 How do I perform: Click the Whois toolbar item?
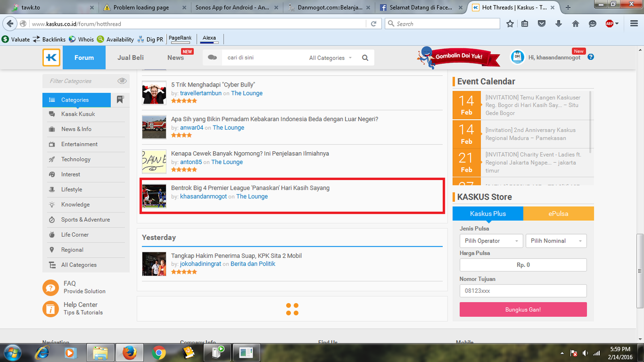point(82,39)
